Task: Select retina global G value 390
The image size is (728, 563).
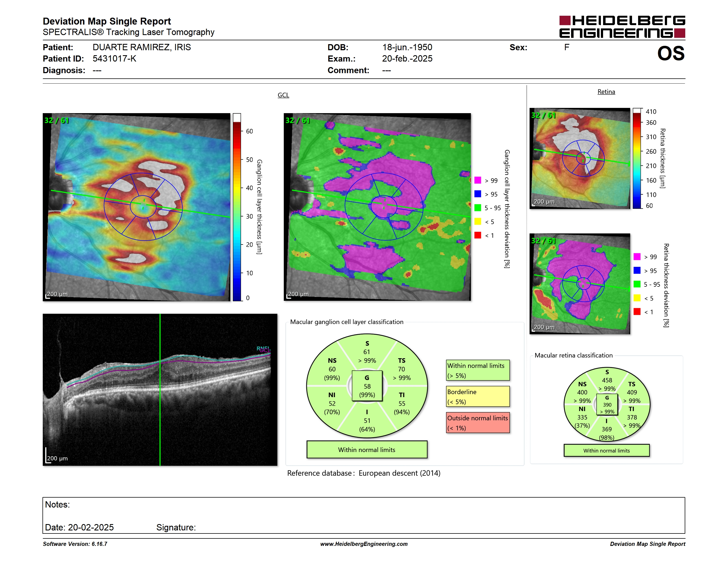Action: (x=607, y=405)
